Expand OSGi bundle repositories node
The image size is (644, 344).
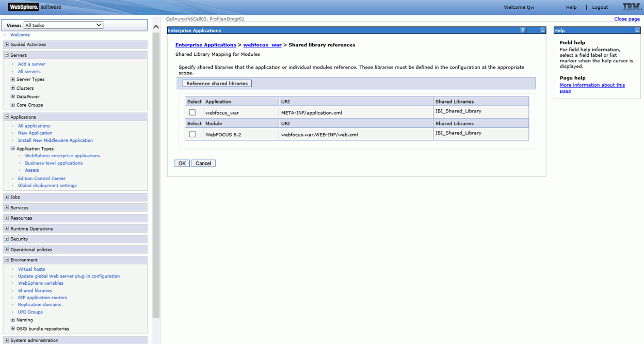tap(13, 329)
